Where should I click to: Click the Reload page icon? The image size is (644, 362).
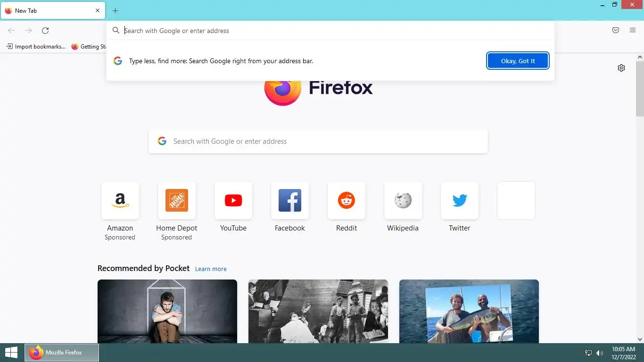pos(45,31)
